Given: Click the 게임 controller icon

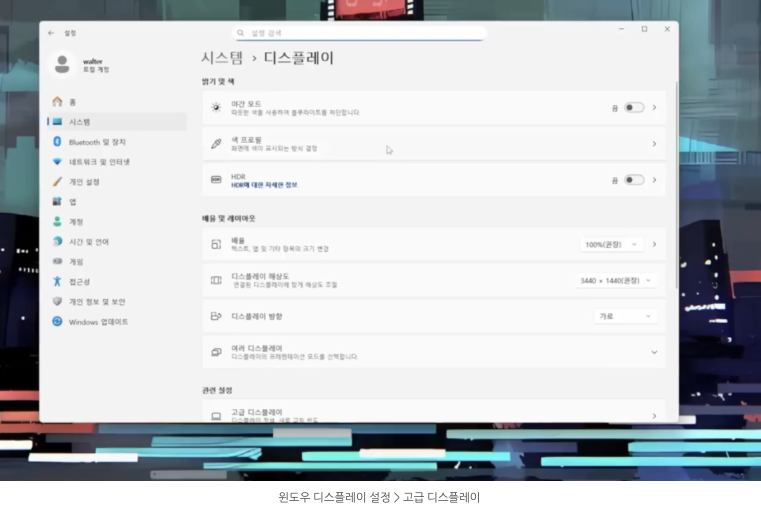Looking at the screenshot, I should click(58, 262).
